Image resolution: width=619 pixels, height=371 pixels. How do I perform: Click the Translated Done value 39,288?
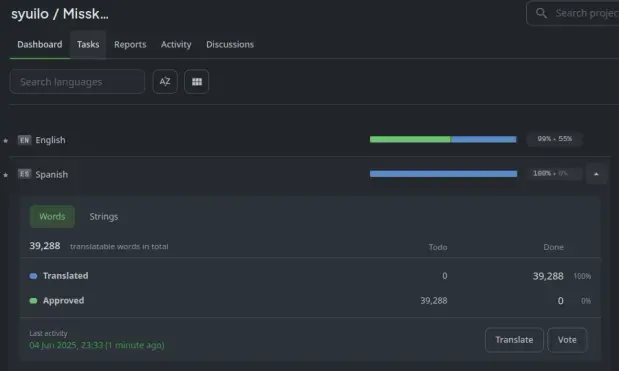tap(548, 276)
